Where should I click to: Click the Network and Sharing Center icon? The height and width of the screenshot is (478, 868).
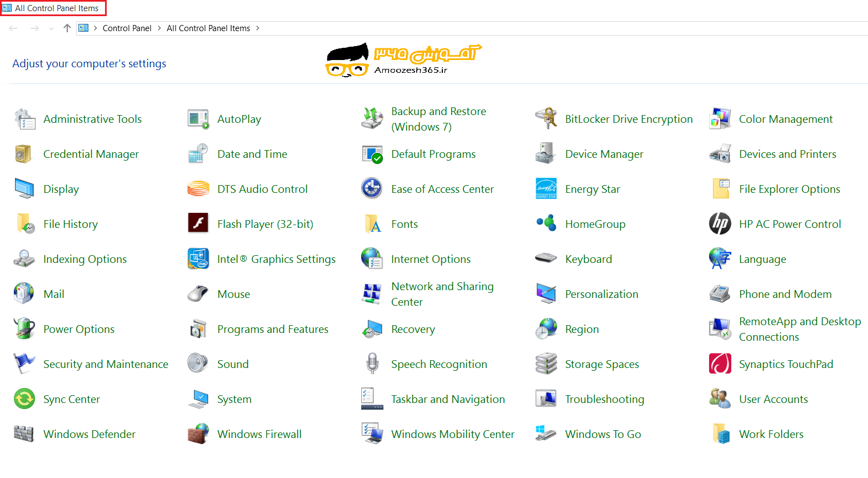pos(372,294)
